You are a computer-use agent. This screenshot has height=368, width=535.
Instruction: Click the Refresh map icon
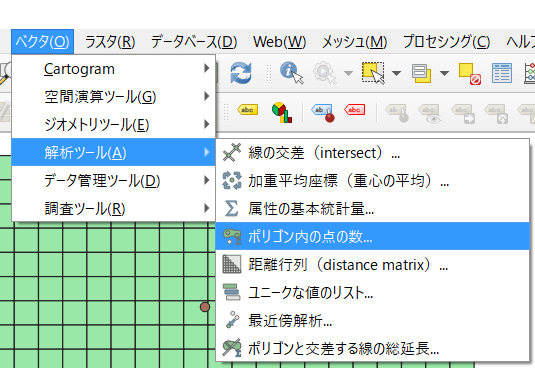pyautogui.click(x=241, y=73)
